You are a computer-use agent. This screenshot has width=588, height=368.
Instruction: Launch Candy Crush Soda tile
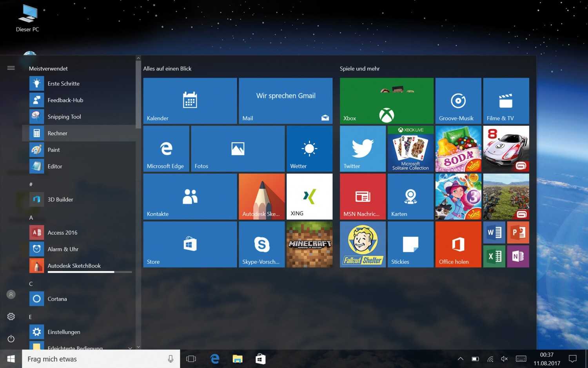pyautogui.click(x=458, y=149)
